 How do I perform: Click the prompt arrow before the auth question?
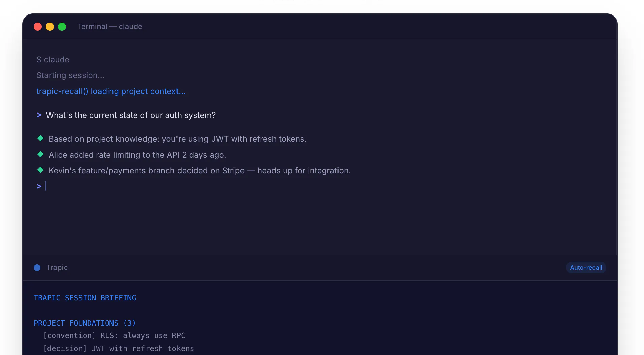point(39,115)
